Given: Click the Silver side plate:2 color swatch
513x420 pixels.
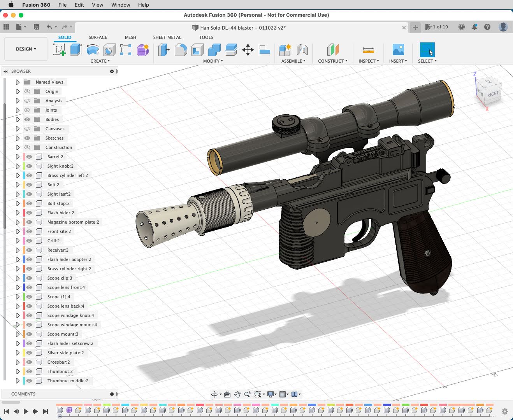Looking at the screenshot, I should [x=24, y=353].
